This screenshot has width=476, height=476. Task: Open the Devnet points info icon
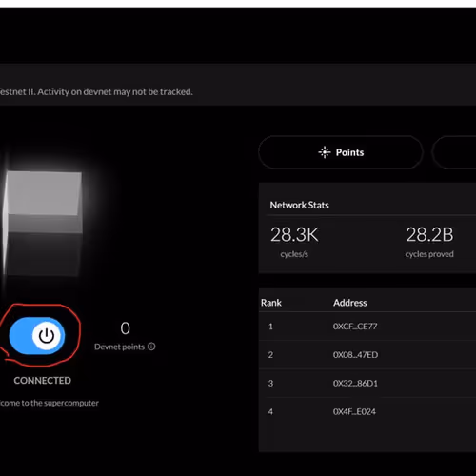[x=151, y=347]
